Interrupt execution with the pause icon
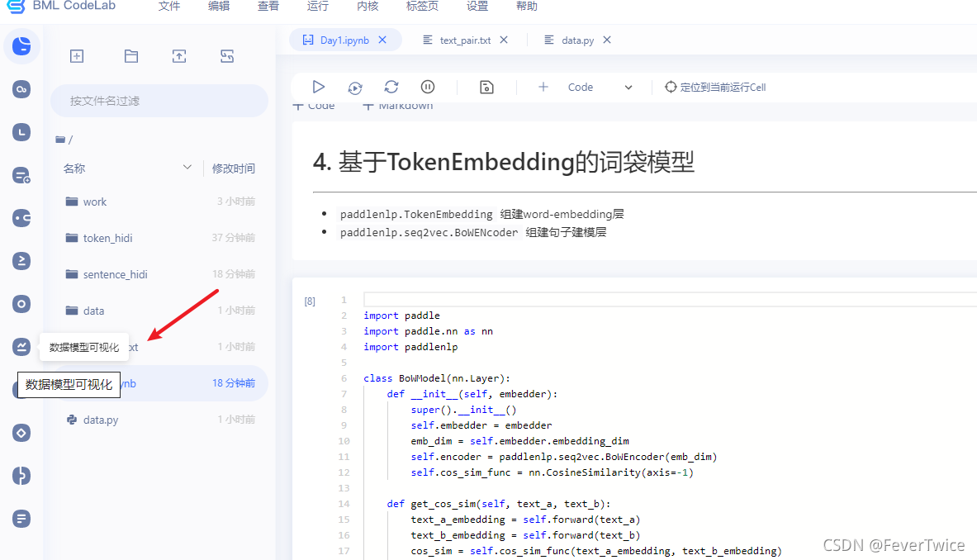Image resolution: width=977 pixels, height=560 pixels. (426, 87)
